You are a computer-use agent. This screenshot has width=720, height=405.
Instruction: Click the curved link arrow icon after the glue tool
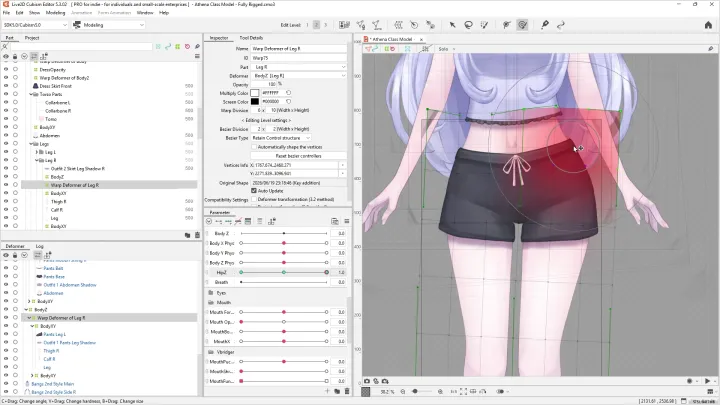click(561, 25)
